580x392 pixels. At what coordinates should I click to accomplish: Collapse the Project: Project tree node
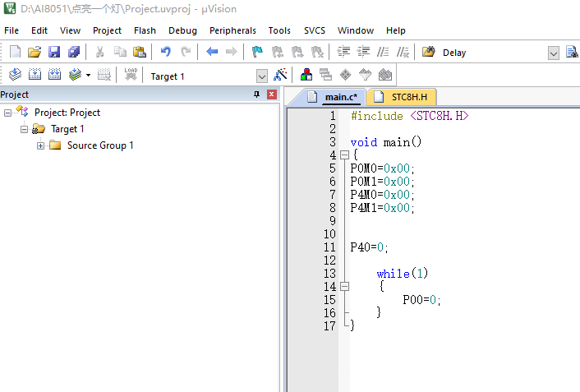coord(7,113)
